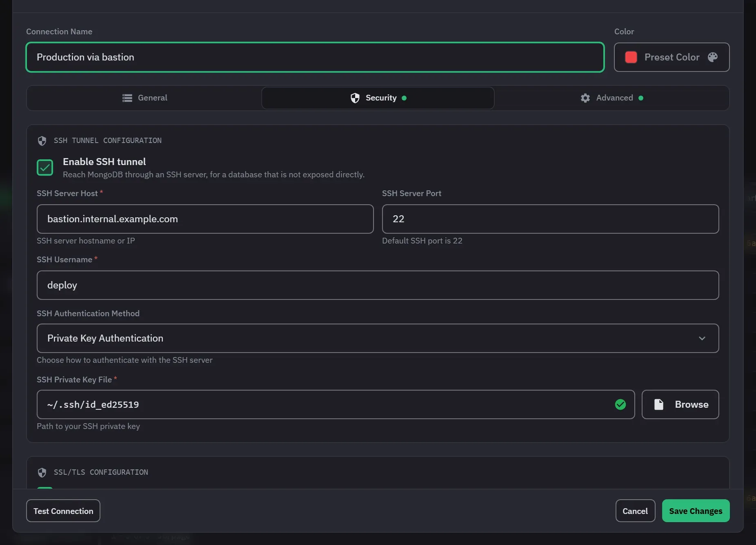Click the Cancel button

point(635,511)
